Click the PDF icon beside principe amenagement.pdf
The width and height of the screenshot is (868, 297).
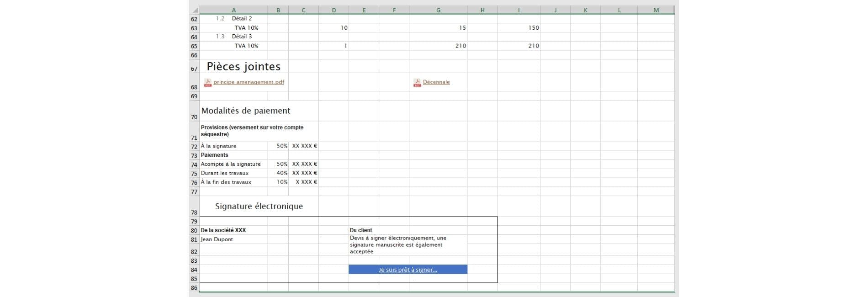[208, 83]
